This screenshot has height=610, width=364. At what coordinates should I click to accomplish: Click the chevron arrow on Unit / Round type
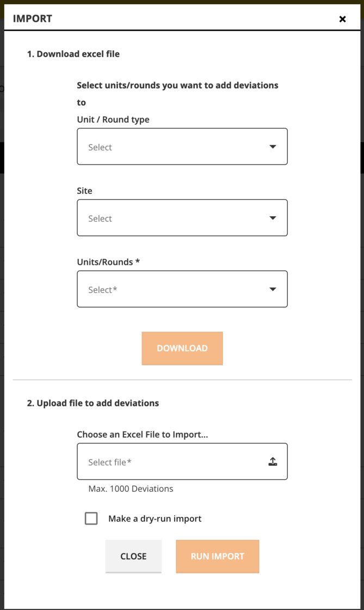pos(272,147)
